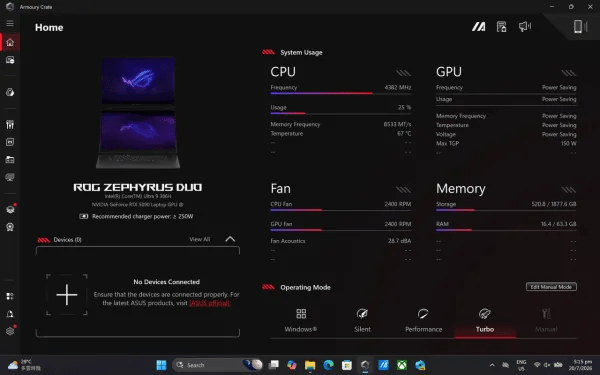The image size is (600, 375).
Task: Open the ASUS official link
Action: [x=210, y=303]
